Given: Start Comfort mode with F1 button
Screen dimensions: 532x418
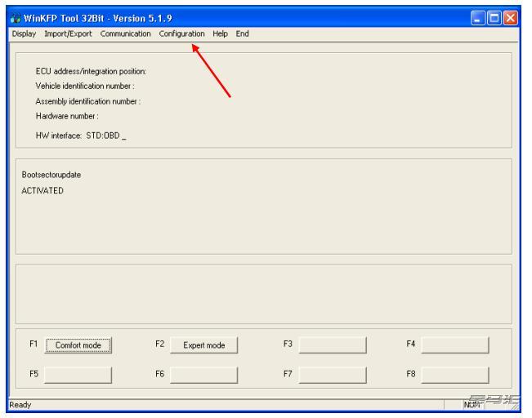Looking at the screenshot, I should coord(78,345).
